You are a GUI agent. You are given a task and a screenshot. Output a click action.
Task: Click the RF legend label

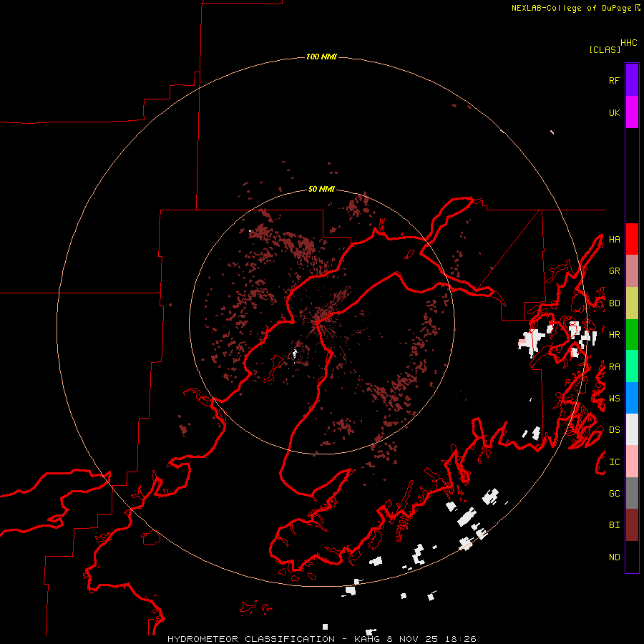[x=614, y=80]
